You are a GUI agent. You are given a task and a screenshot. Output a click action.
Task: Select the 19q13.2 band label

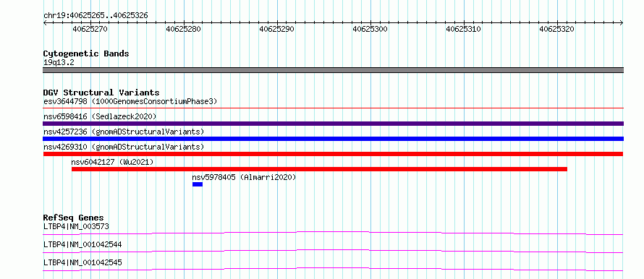59,63
